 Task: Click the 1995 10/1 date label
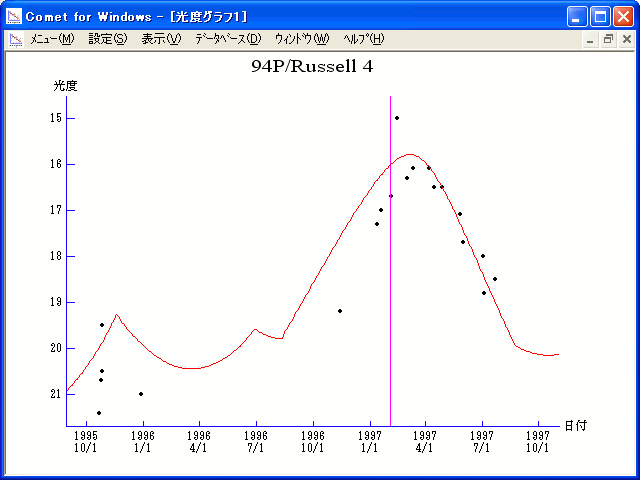pos(86,442)
